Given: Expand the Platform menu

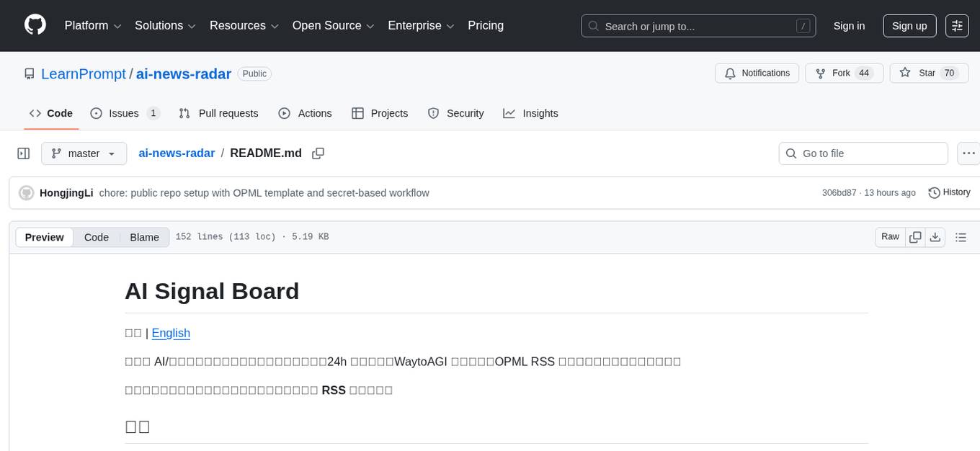Looking at the screenshot, I should pyautogui.click(x=93, y=25).
